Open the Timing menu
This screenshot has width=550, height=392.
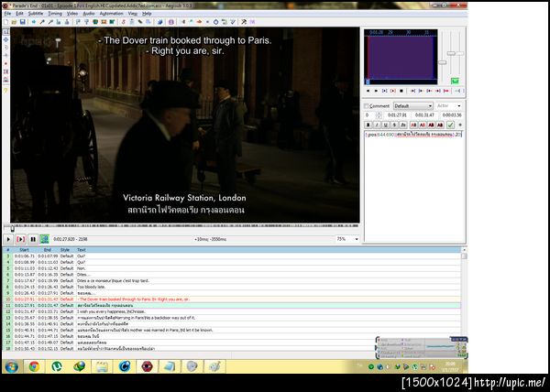click(55, 14)
